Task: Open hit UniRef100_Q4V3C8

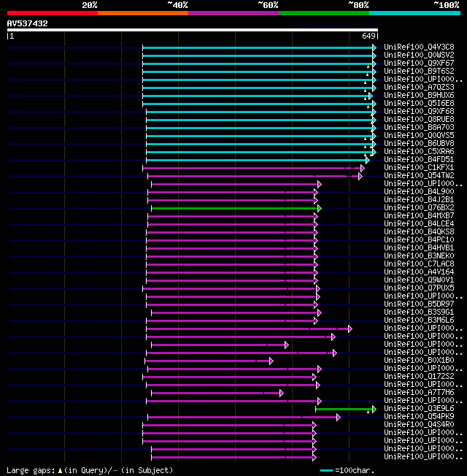Action: coord(419,47)
